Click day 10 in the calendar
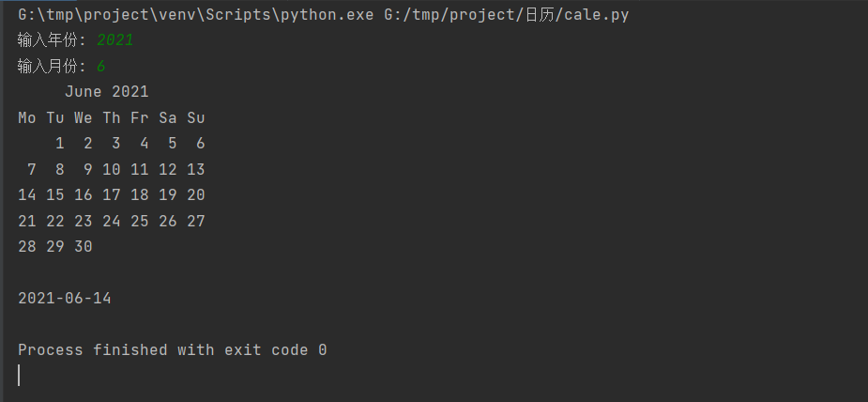The image size is (868, 402). [x=112, y=170]
